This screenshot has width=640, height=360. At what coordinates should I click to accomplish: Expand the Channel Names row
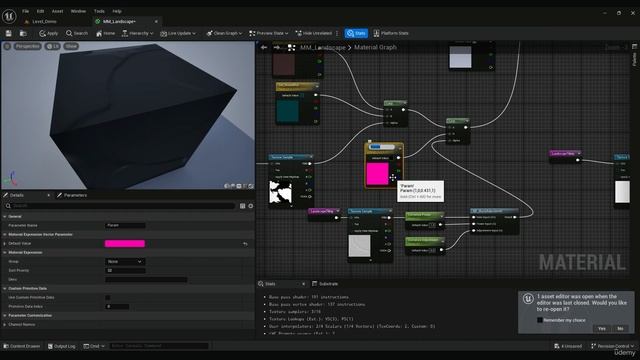click(x=4, y=325)
